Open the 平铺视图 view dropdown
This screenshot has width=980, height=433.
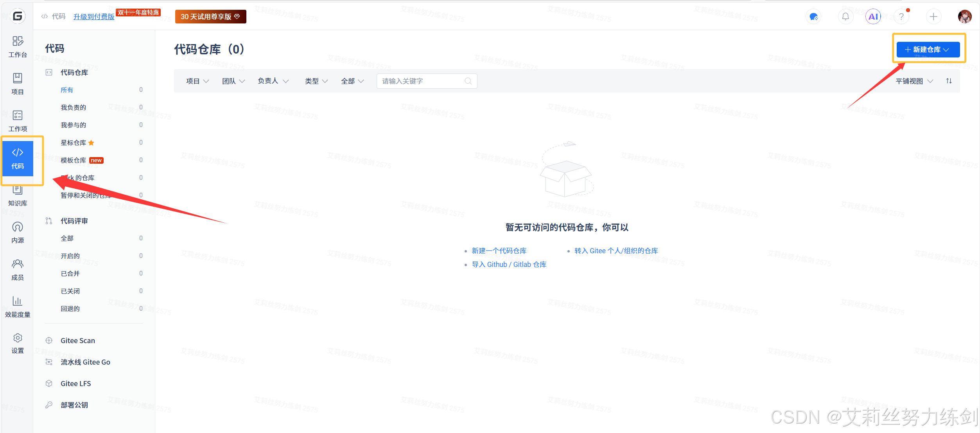tap(914, 81)
